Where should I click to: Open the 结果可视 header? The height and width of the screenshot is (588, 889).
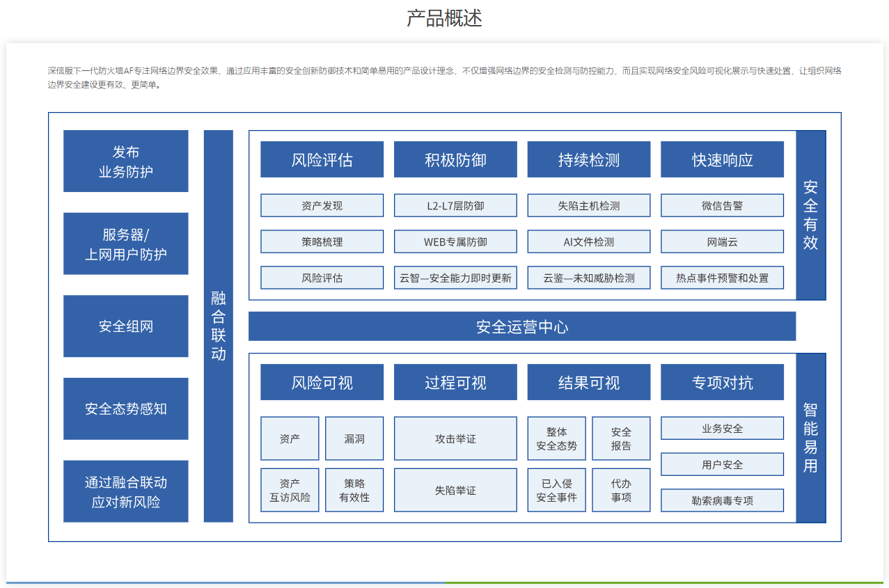[x=589, y=382]
